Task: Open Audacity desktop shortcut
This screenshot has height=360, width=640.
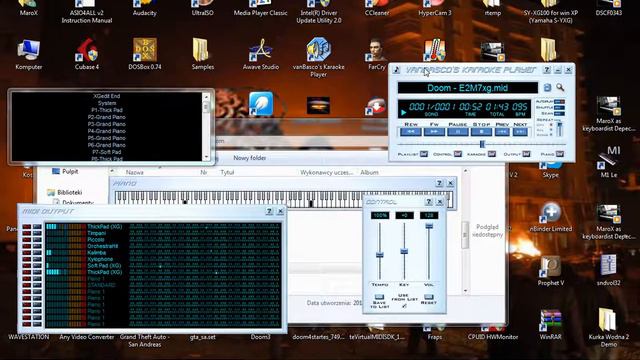Action: coord(144,8)
